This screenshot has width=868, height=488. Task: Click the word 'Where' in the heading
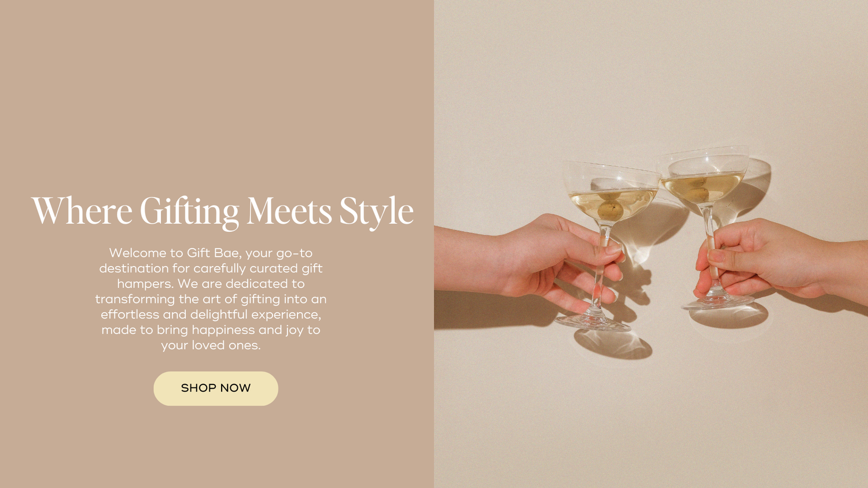coord(82,211)
